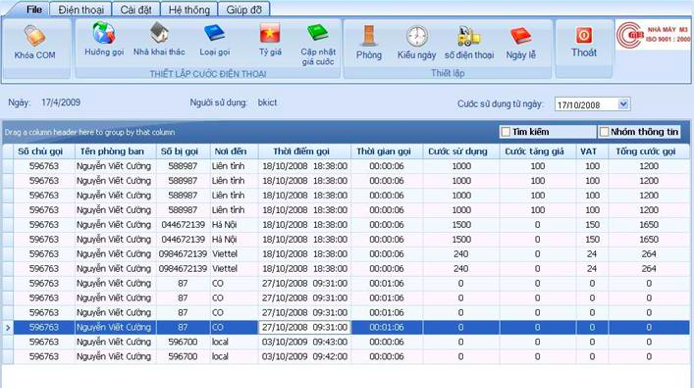Click the bkict user name text
694x388 pixels.
267,103
